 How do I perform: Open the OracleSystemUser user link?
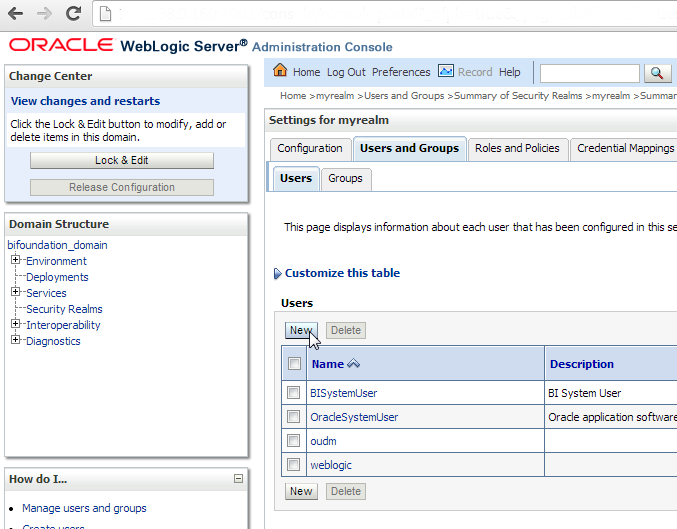pyautogui.click(x=354, y=417)
